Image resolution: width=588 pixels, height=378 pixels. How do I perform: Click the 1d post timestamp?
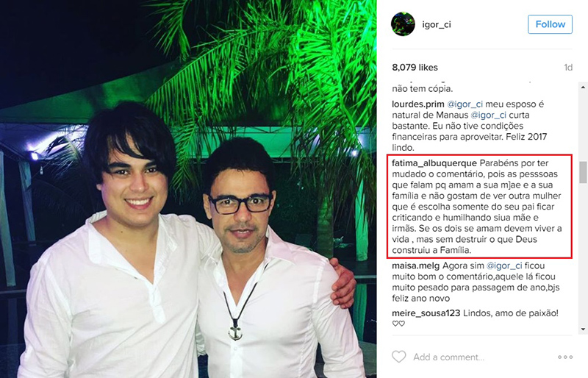(x=568, y=68)
